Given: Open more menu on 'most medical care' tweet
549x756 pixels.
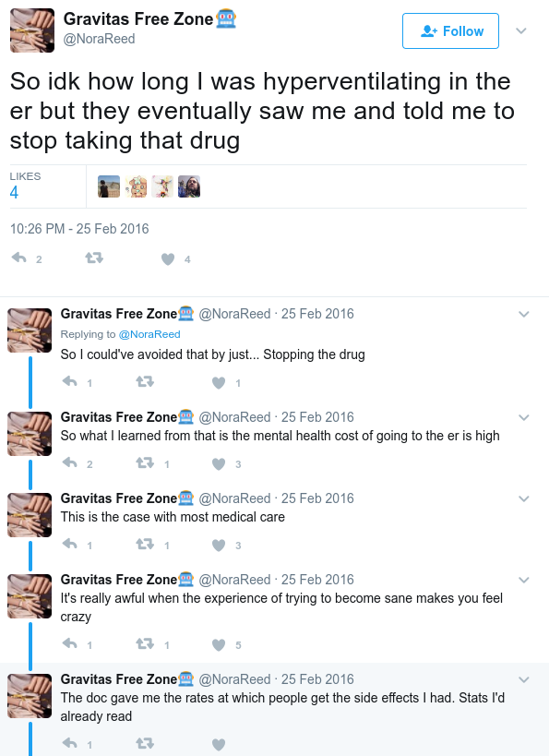Looking at the screenshot, I should point(524,499).
